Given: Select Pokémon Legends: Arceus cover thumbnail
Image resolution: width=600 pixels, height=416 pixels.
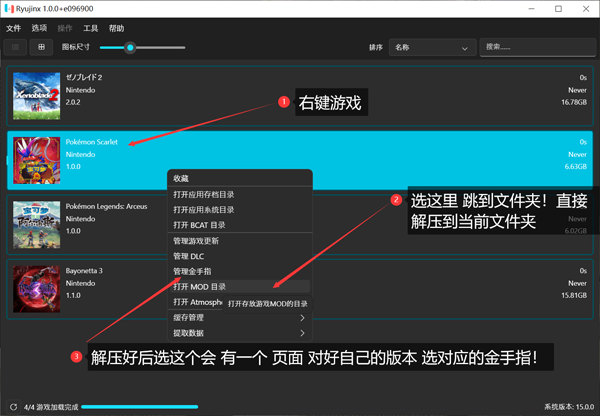Looking at the screenshot, I should click(x=36, y=225).
